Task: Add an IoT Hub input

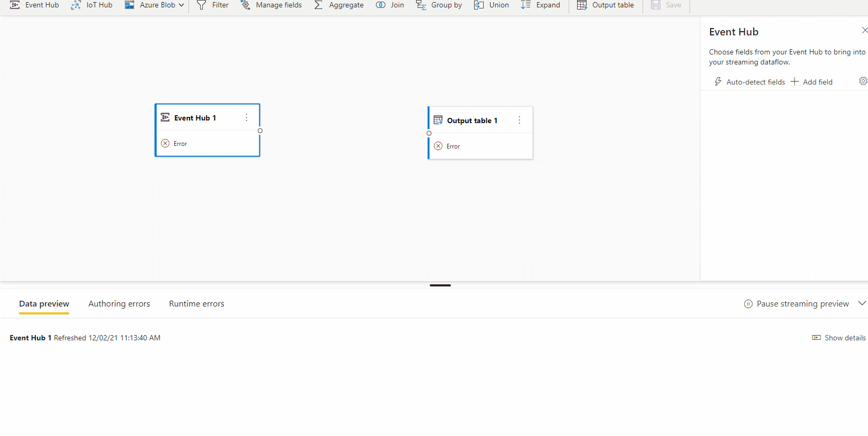Action: (x=92, y=5)
